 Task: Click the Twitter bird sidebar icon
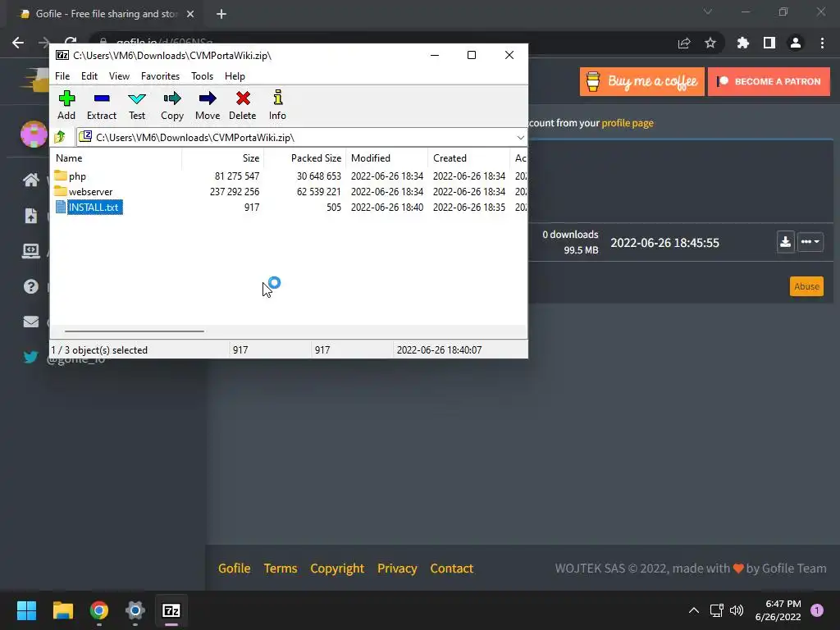(30, 357)
